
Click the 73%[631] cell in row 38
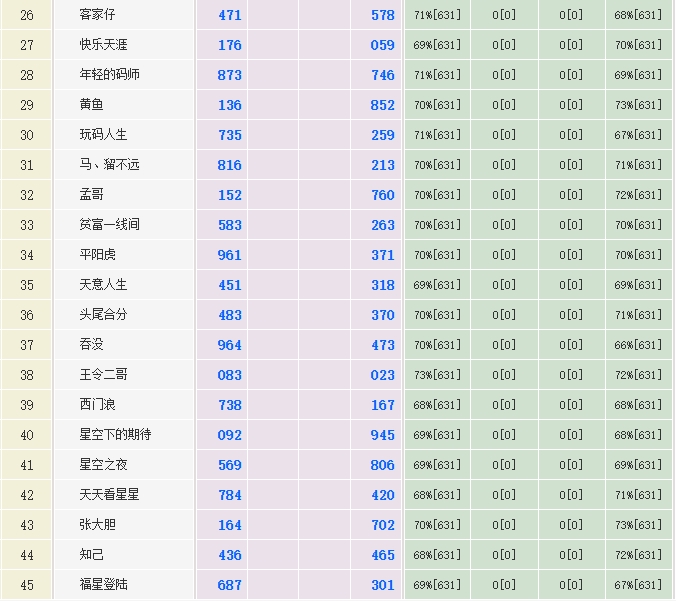pos(437,375)
